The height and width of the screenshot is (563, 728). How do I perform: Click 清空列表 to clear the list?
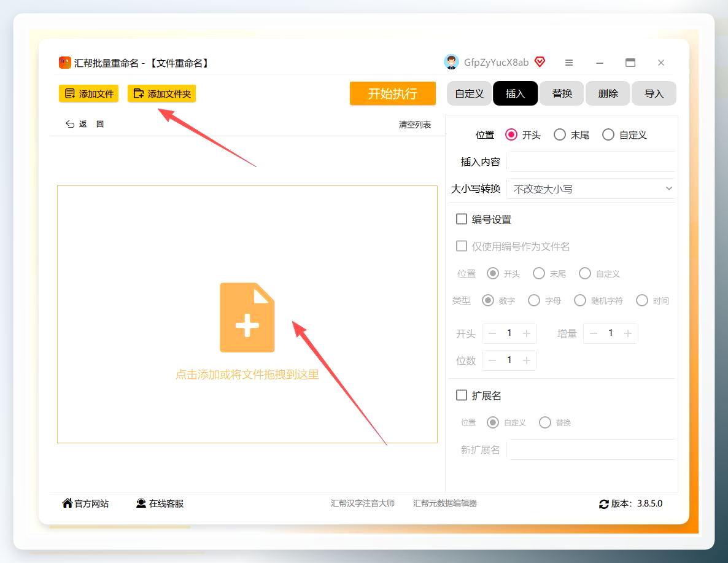pos(414,125)
